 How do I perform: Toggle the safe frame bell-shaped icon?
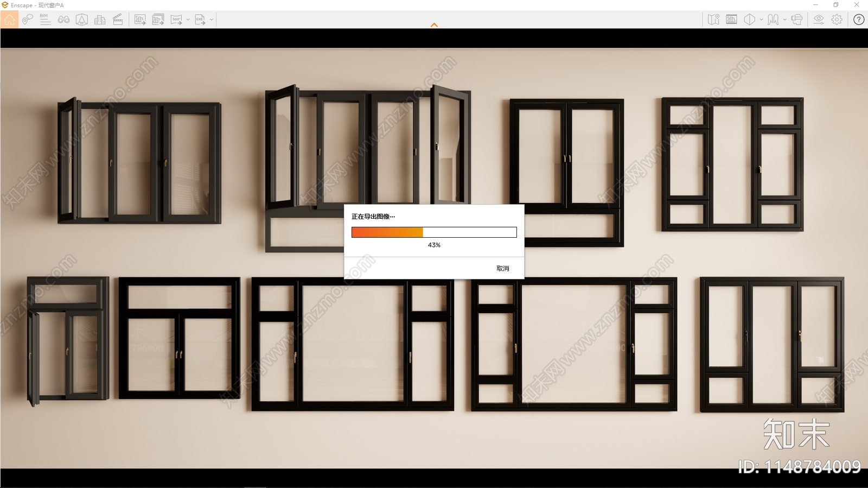click(82, 20)
